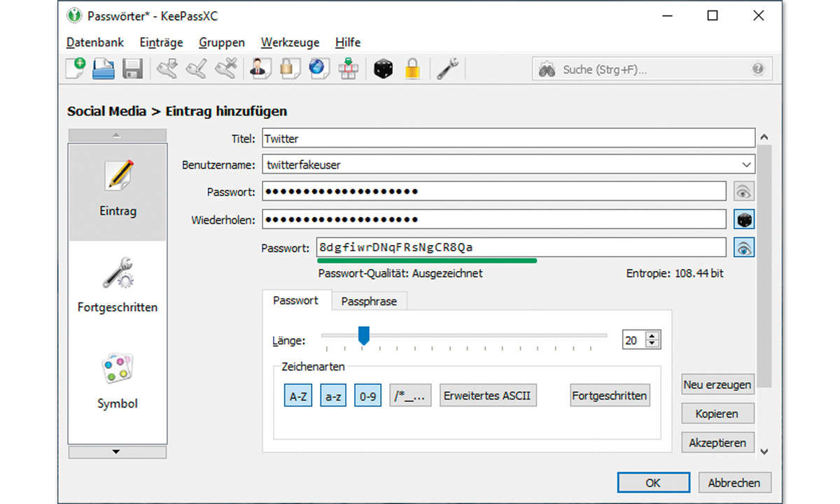Switch to the Passphrase tab
The height and width of the screenshot is (504, 840).
click(369, 302)
